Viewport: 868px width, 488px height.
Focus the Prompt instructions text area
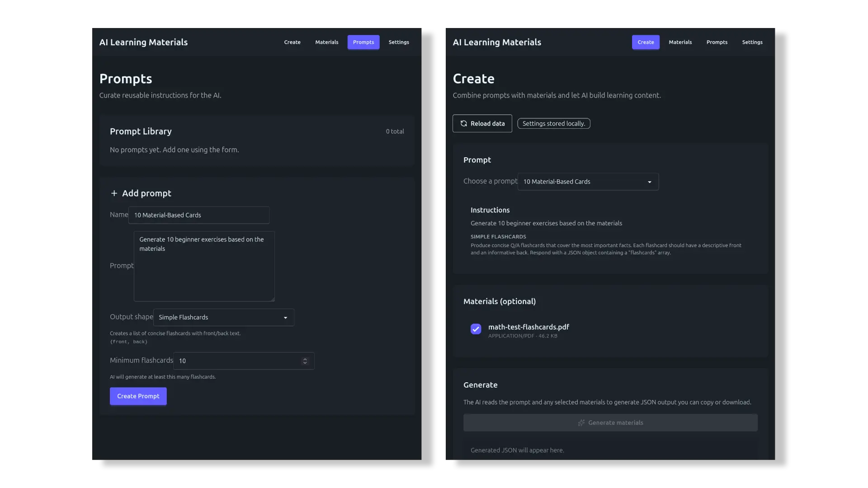tap(204, 271)
